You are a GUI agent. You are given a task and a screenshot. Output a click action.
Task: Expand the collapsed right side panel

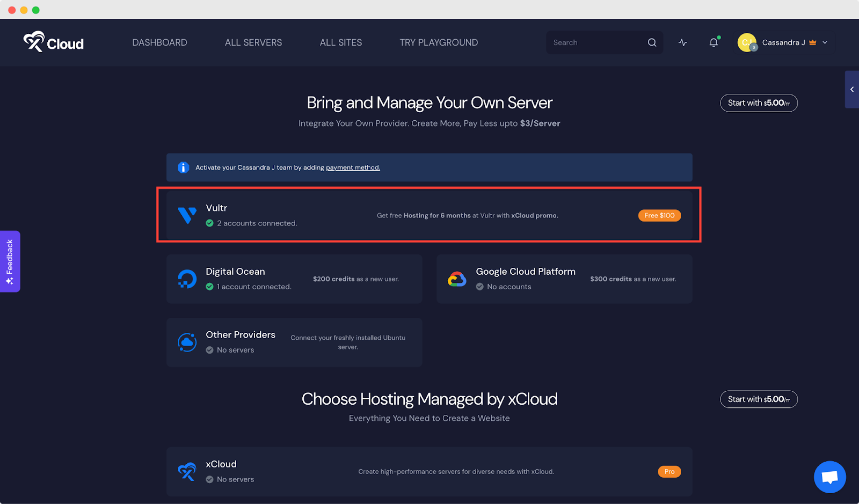851,90
